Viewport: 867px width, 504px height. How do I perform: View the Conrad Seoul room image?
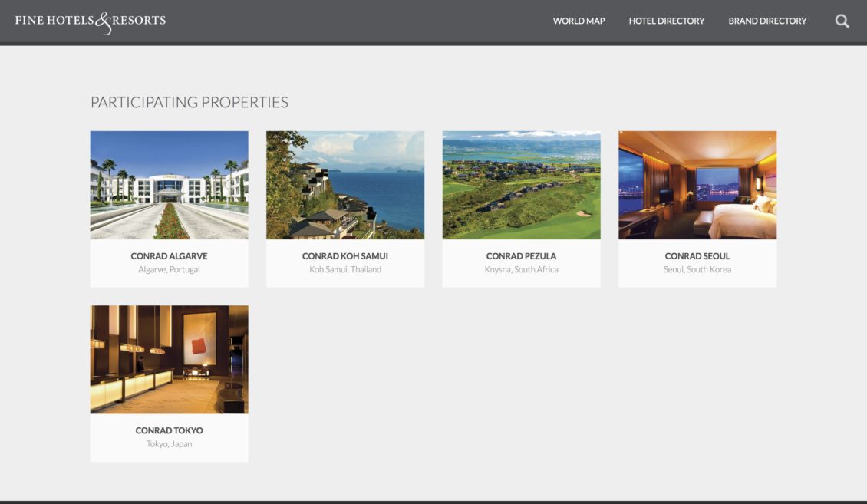(x=697, y=185)
